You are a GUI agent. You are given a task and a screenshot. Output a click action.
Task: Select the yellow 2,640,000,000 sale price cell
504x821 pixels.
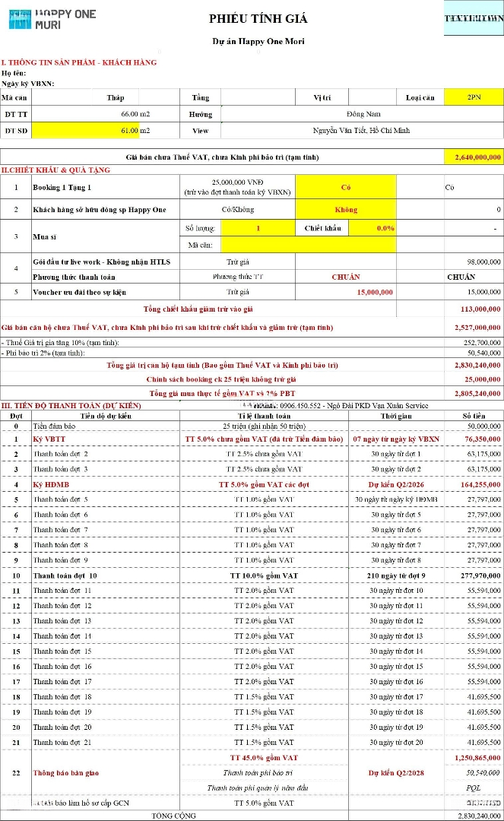pyautogui.click(x=473, y=157)
